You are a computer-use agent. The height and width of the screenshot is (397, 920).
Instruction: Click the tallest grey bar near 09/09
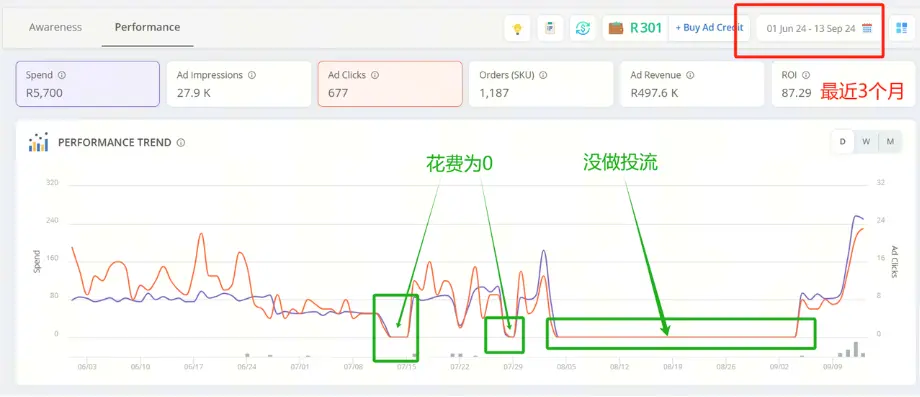click(x=856, y=349)
